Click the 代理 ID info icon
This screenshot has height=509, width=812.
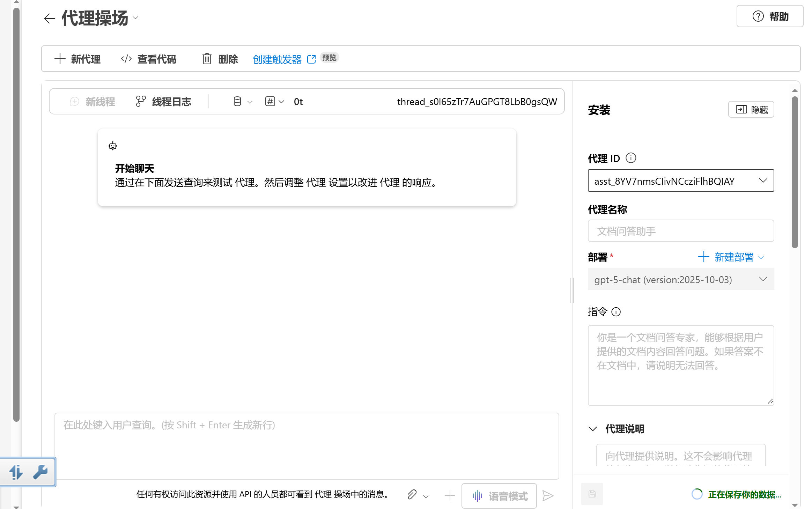click(x=630, y=158)
